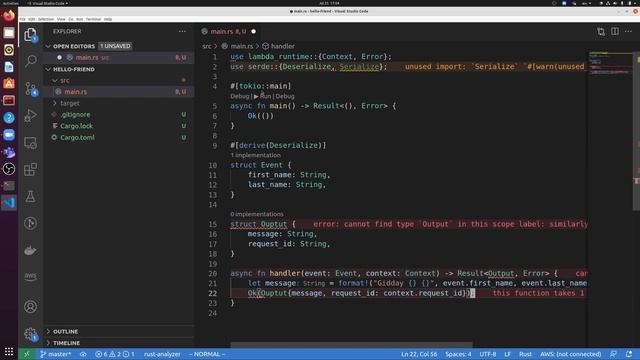Viewport: 640px width, 360px height.
Task: Open the Help app in the Ubuntu dock
Action: (9, 118)
